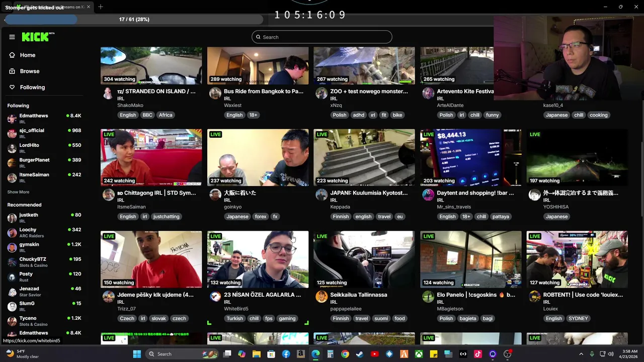Select the SYDNEY tag under Louiex
This screenshot has height=362, width=644.
[578, 318]
